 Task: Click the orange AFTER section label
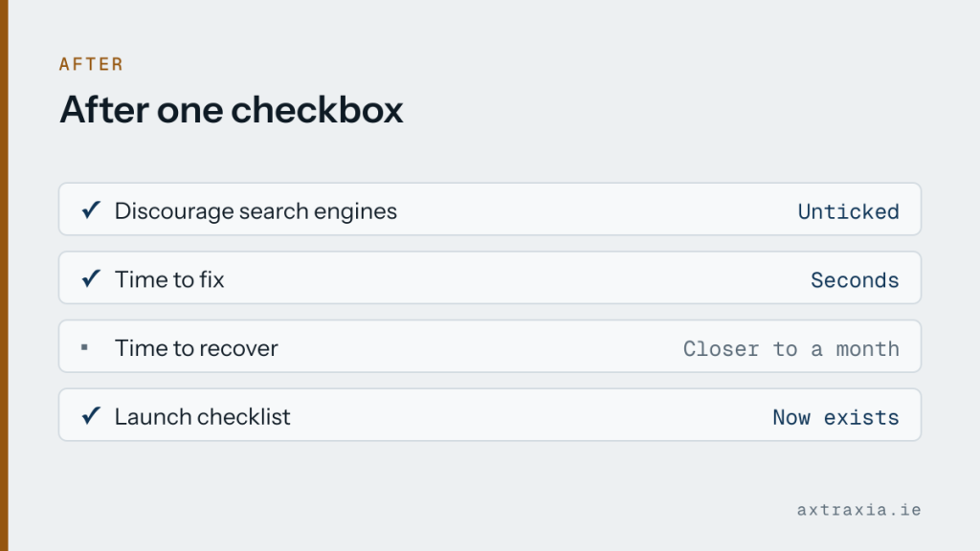tap(91, 64)
